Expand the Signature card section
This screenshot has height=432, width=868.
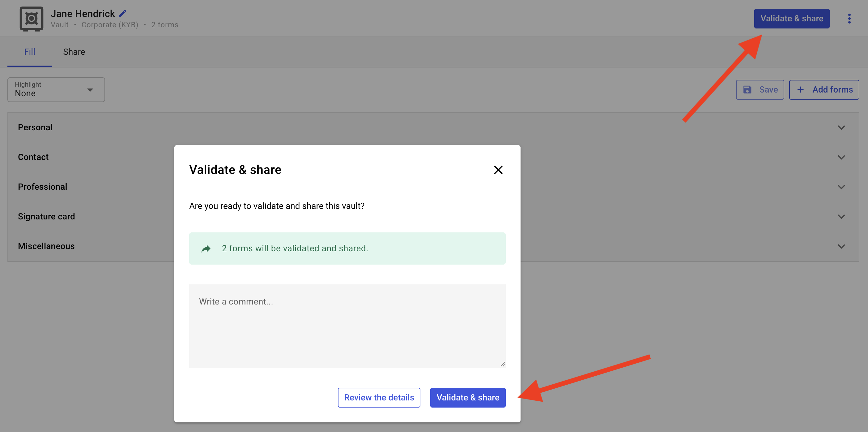coord(841,217)
